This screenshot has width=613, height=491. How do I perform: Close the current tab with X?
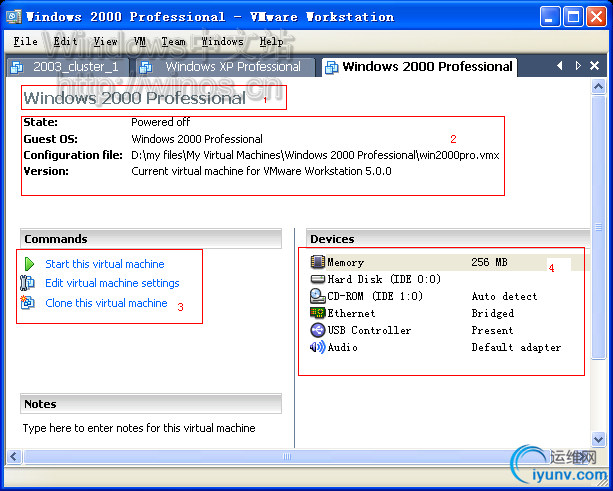click(x=595, y=66)
